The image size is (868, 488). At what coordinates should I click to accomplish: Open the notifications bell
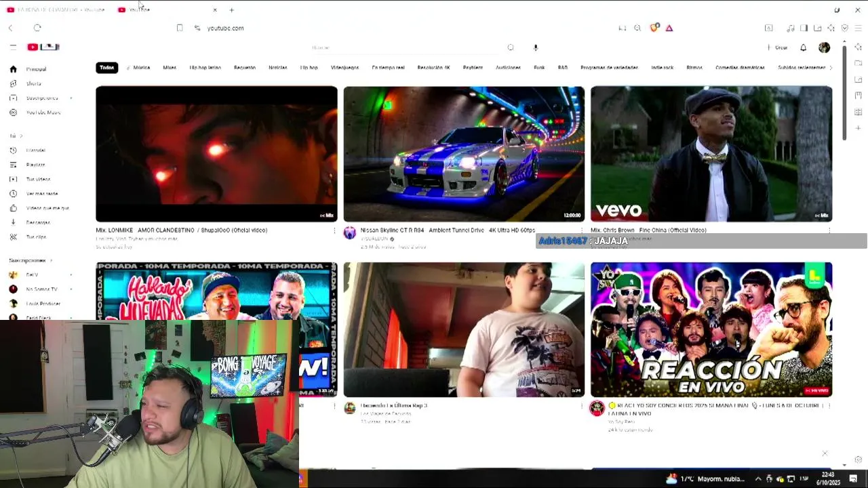[804, 47]
